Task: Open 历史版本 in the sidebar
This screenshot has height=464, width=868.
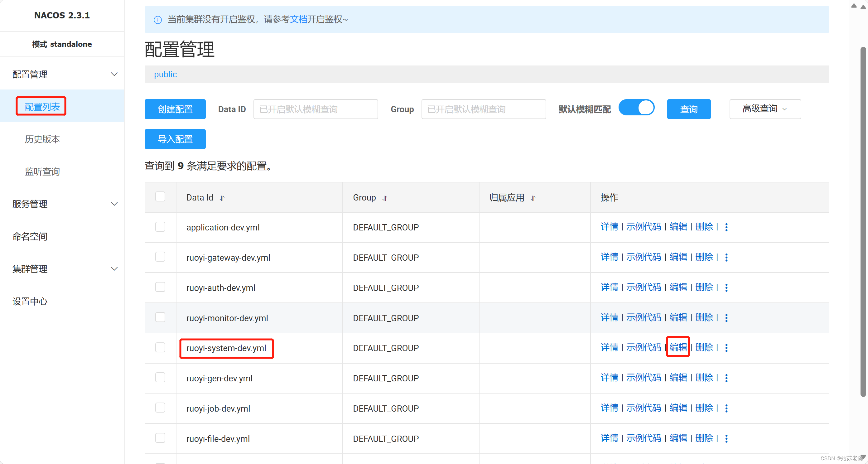Action: tap(42, 139)
